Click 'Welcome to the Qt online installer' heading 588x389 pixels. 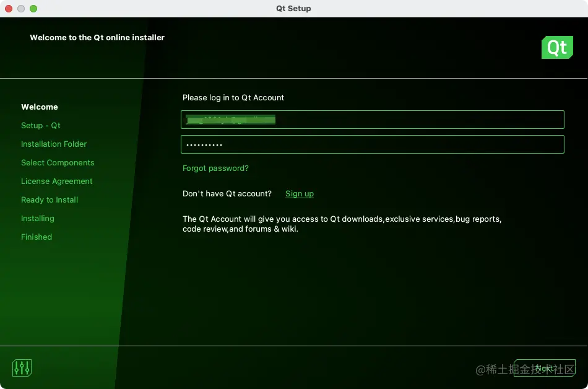(x=97, y=38)
